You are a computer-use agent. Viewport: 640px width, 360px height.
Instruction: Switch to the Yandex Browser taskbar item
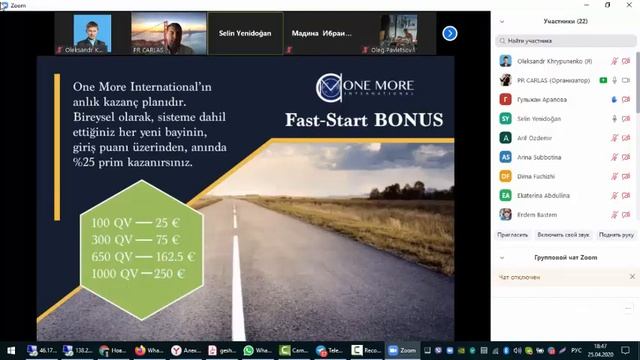185,350
